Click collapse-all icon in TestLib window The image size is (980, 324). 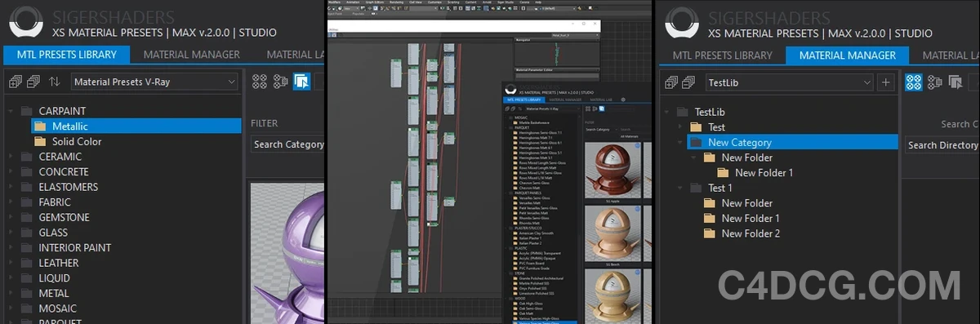click(689, 82)
